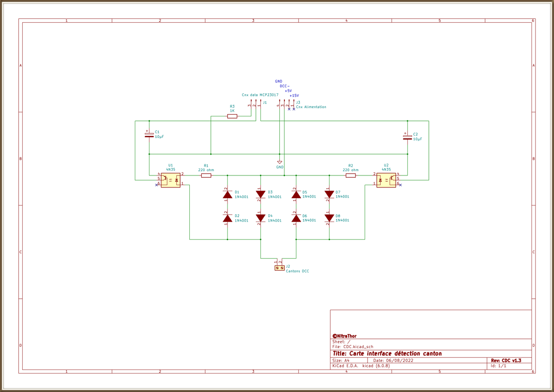Pick the D7 diode symbol

click(329, 195)
